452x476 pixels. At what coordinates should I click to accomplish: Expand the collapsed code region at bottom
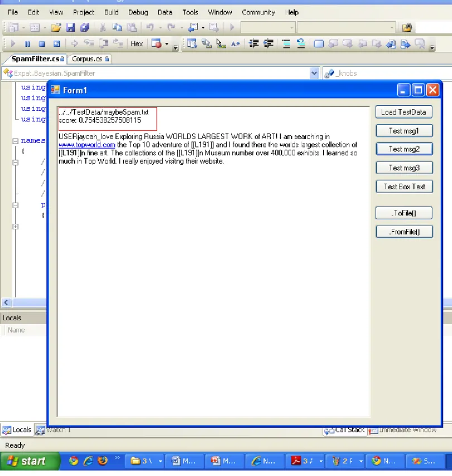point(16,227)
